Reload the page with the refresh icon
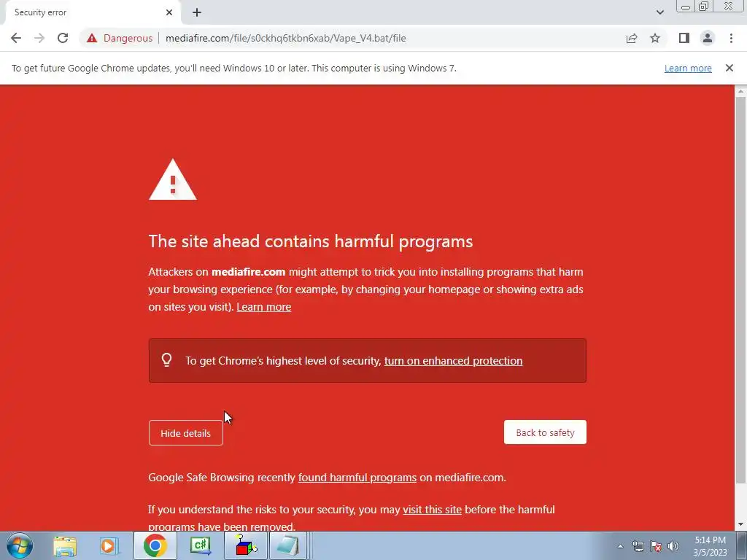The width and height of the screenshot is (747, 560). tap(63, 38)
